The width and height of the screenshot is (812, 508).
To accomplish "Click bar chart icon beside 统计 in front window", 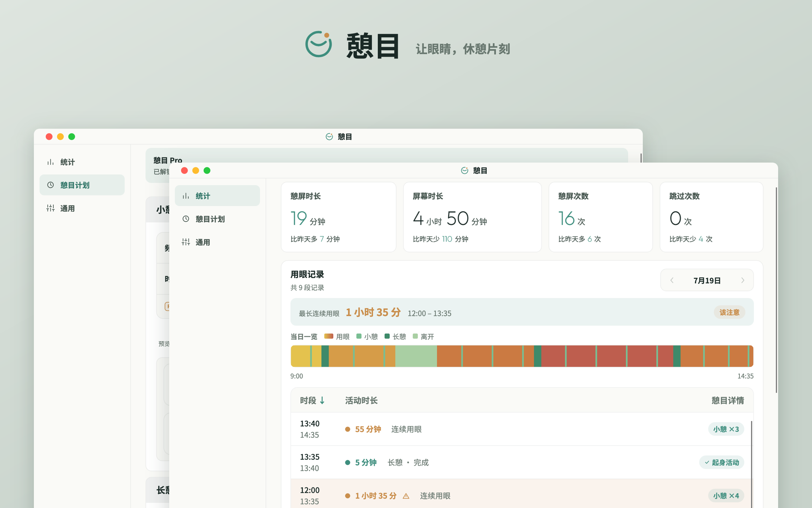I will tap(186, 196).
